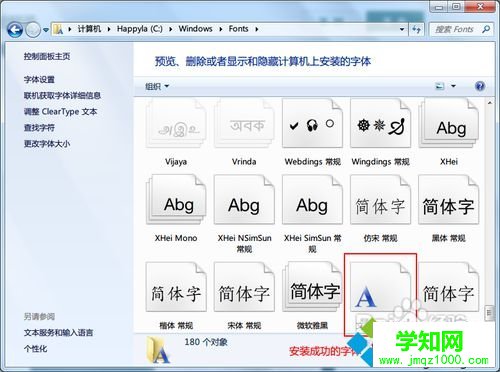Select the XHei Mono font icon

pyautogui.click(x=176, y=199)
